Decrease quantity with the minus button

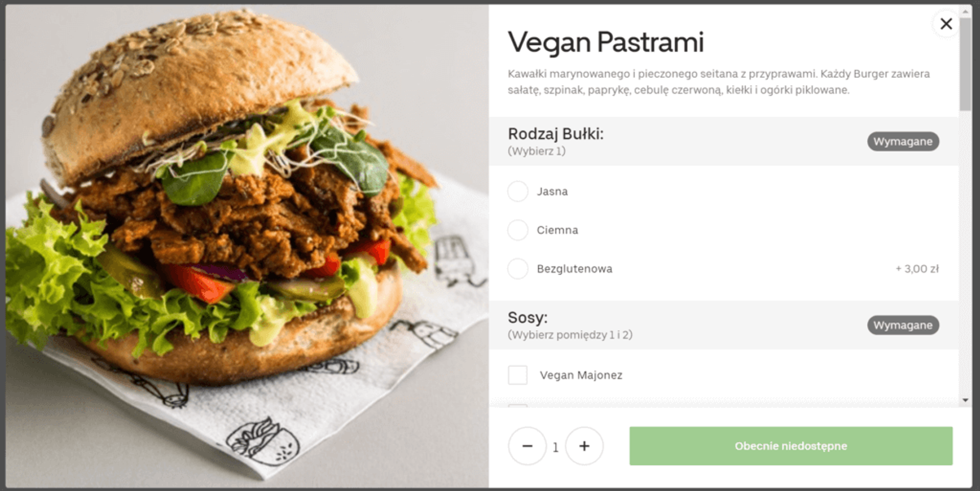click(x=527, y=446)
